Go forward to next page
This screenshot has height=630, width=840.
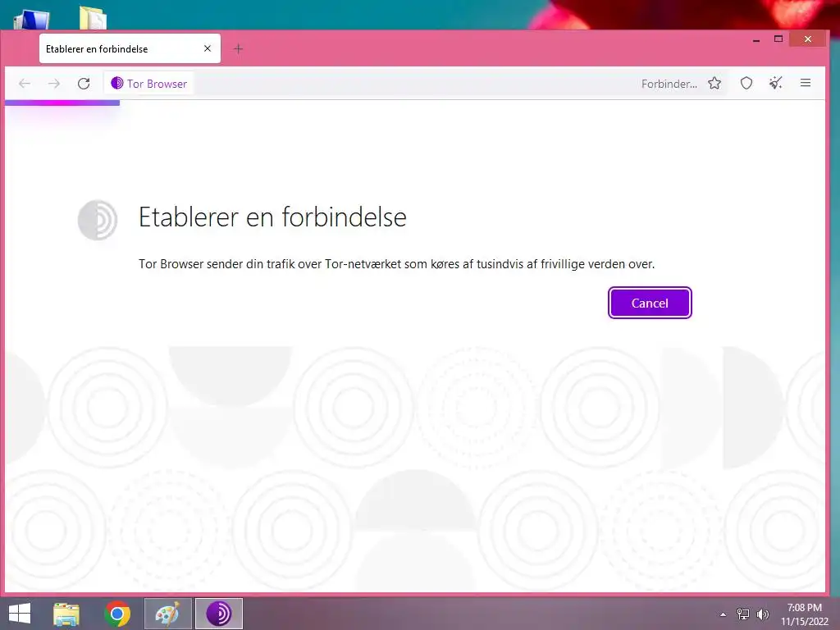[x=54, y=84]
